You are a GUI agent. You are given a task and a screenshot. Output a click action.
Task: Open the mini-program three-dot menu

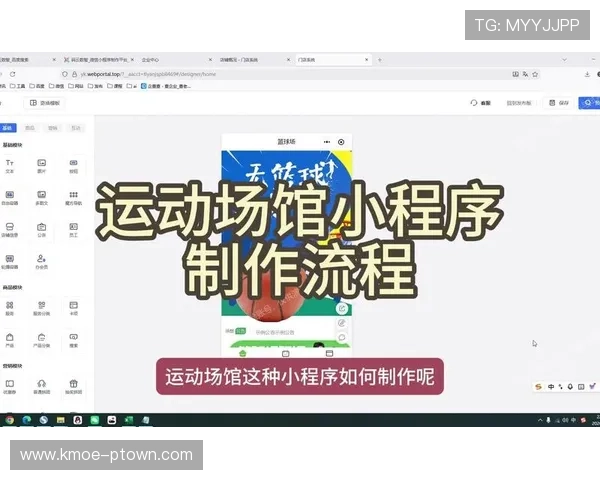(x=327, y=142)
